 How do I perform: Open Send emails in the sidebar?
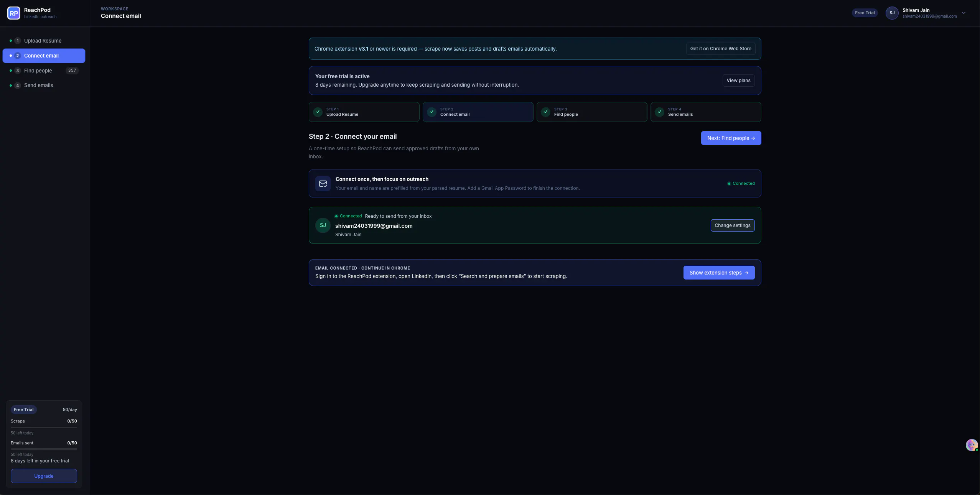point(44,86)
